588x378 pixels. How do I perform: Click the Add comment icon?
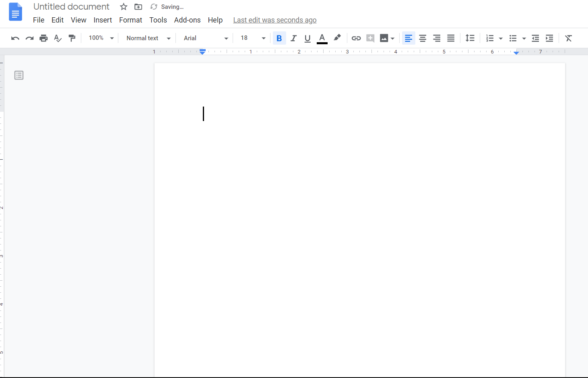point(370,38)
